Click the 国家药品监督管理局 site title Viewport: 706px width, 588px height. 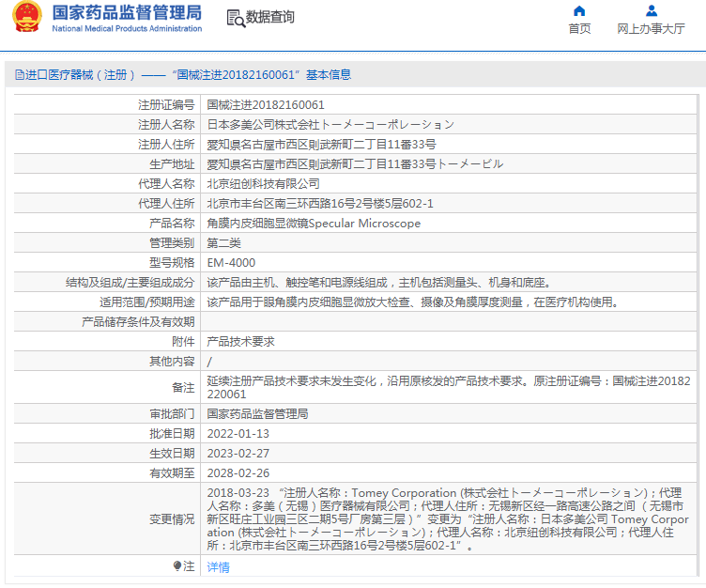coord(127,12)
